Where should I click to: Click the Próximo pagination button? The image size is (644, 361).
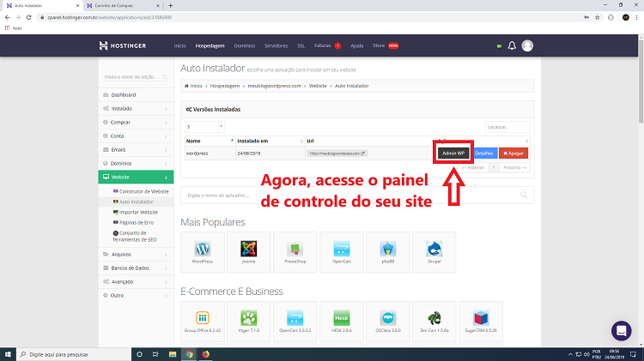tap(514, 167)
